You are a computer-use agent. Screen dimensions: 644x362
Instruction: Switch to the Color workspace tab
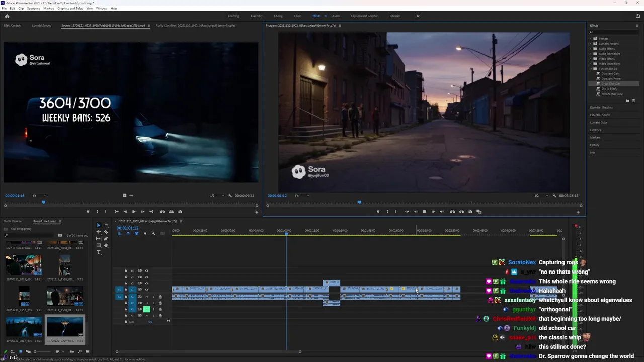point(297,16)
